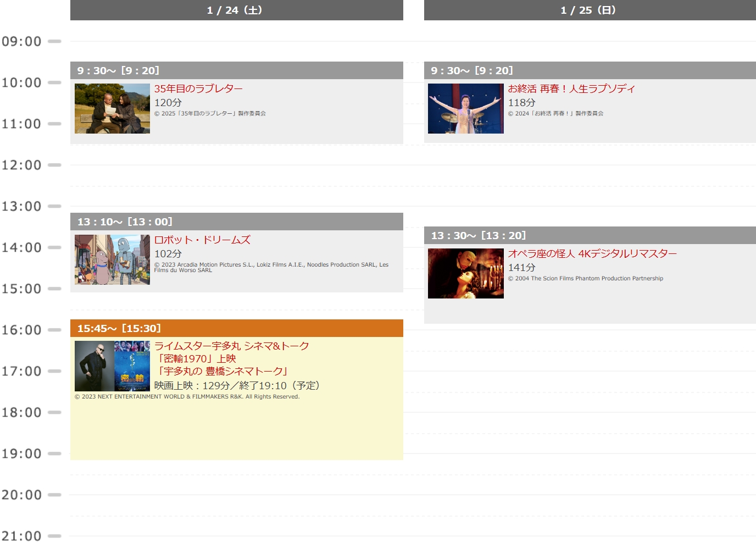This screenshot has width=756, height=542.
Task: Click the 21:00 time axis marker
Action: (x=22, y=535)
